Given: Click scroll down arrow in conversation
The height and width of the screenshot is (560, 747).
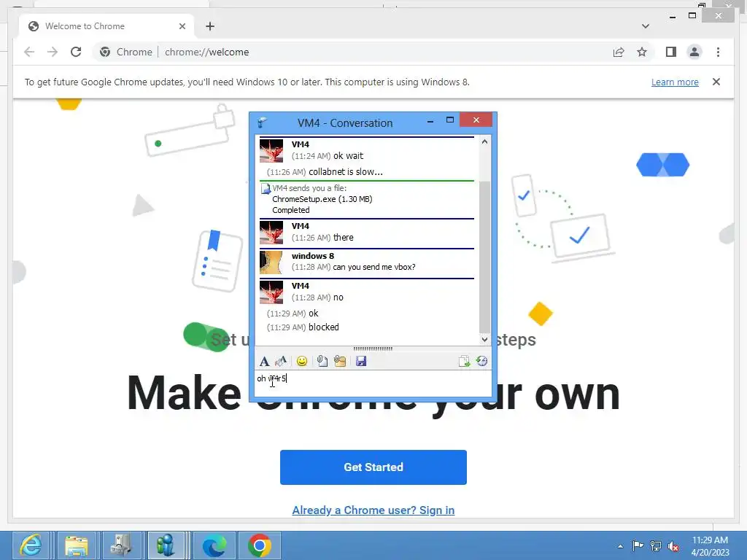Looking at the screenshot, I should [x=484, y=340].
